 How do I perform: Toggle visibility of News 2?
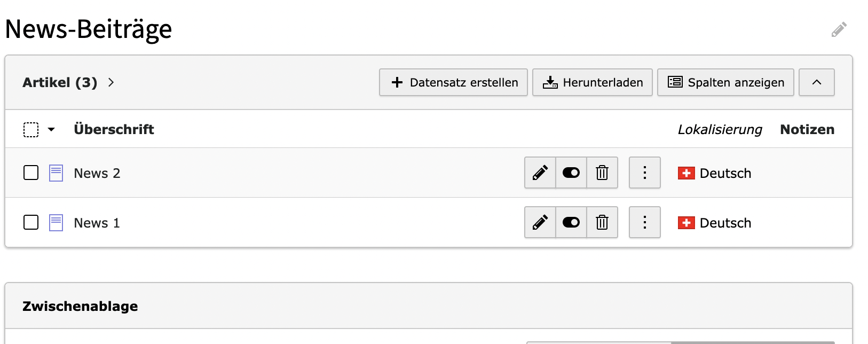[571, 173]
